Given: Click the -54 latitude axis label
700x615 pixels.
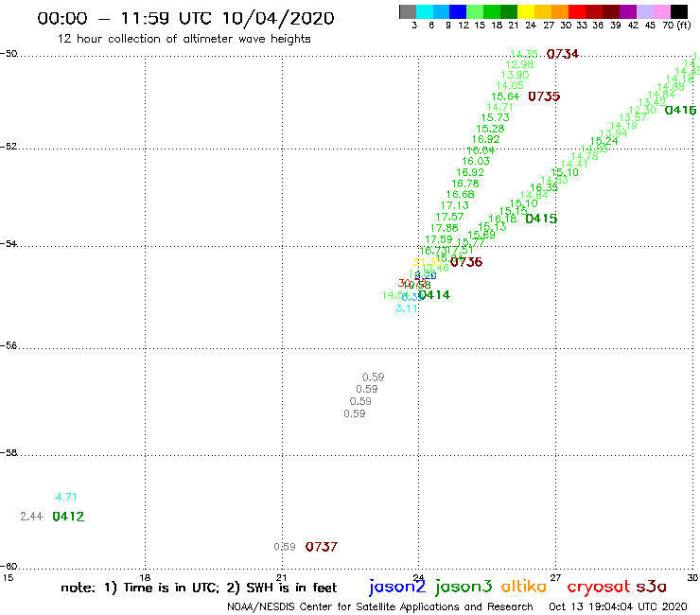Looking at the screenshot, I should [9, 244].
